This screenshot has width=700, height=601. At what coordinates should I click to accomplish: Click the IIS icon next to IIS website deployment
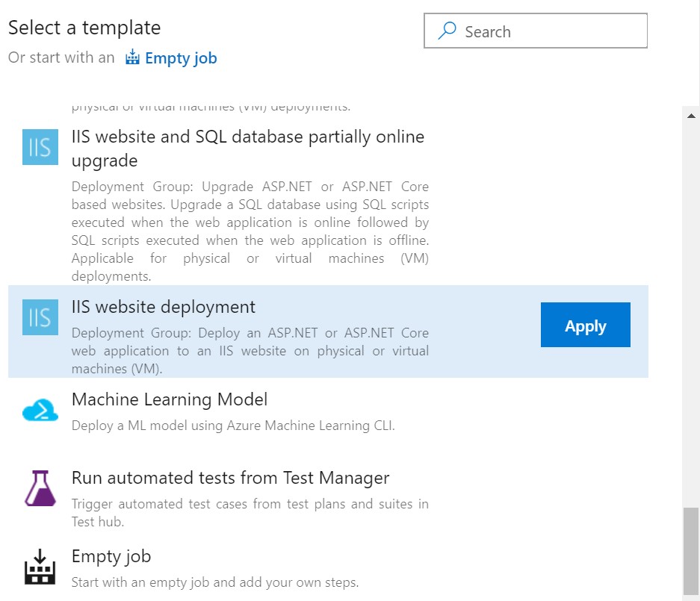tap(40, 317)
